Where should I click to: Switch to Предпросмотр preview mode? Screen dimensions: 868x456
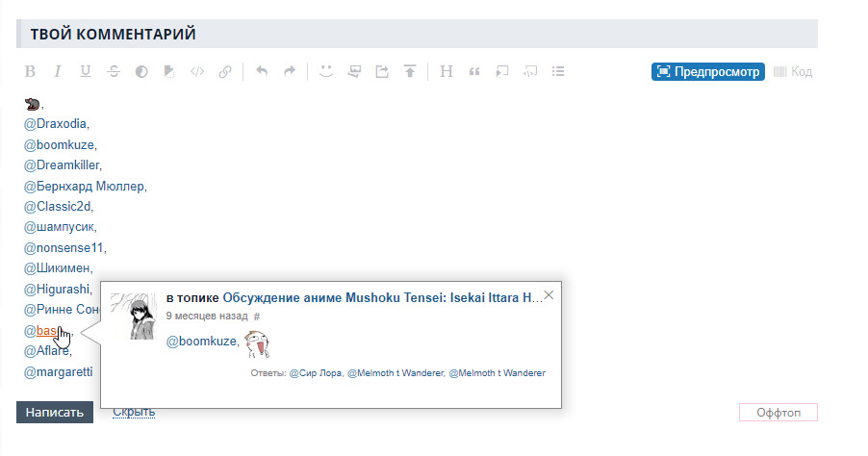click(x=707, y=71)
